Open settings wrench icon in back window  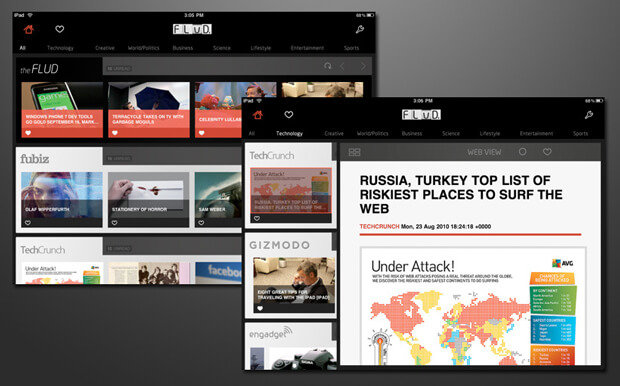tap(359, 29)
